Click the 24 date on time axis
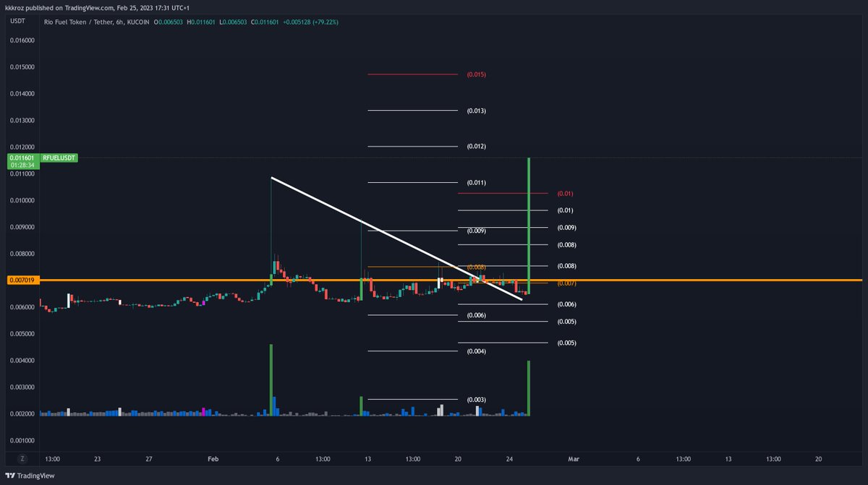The height and width of the screenshot is (485, 868). pos(509,459)
